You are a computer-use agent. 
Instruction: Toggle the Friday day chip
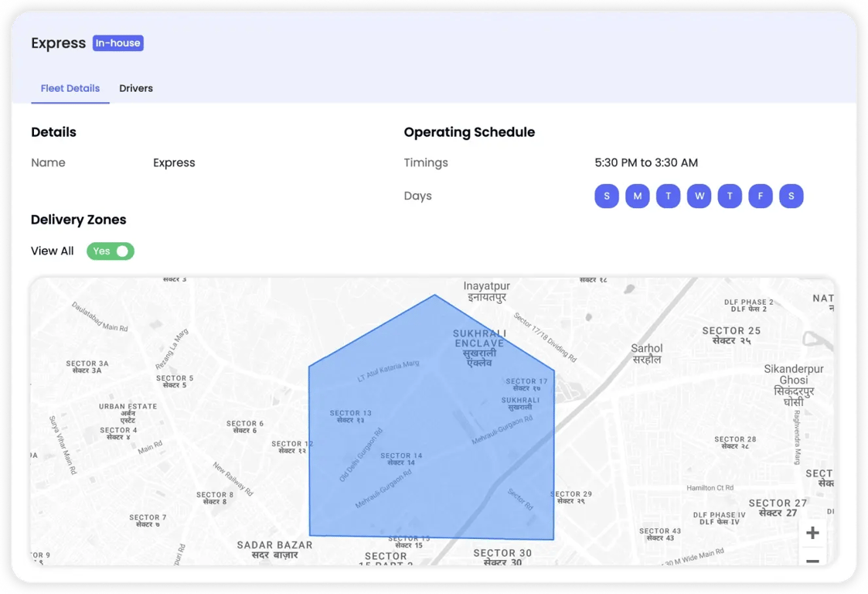[x=761, y=196]
